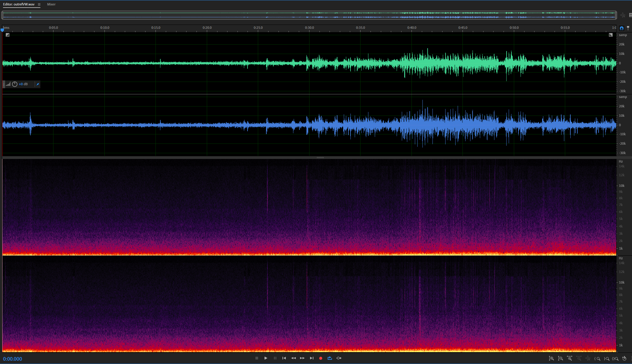
Task: Click the red Record button
Action: tap(321, 358)
